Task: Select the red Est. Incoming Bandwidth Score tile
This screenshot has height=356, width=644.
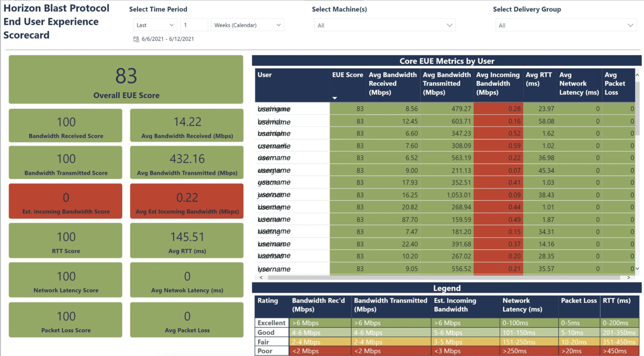Action: 65,201
